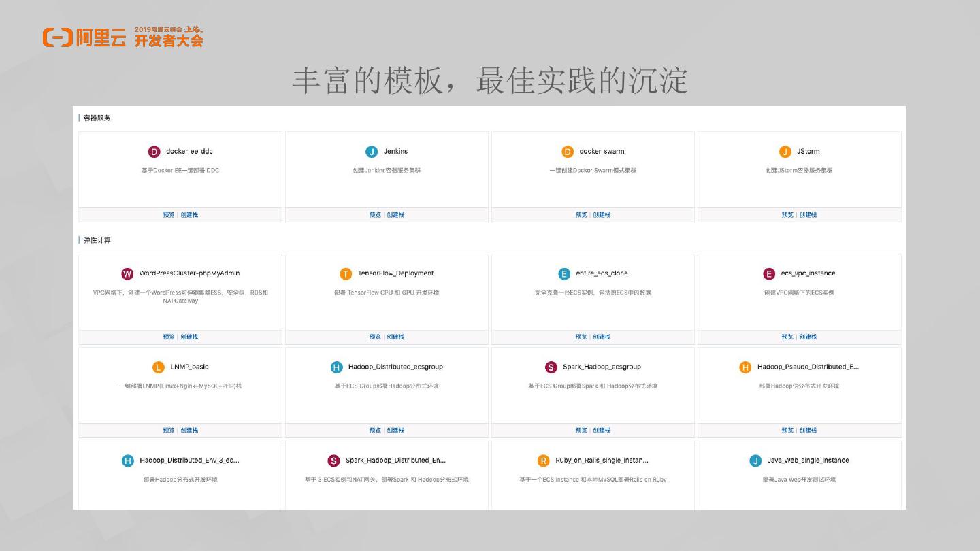The width and height of the screenshot is (980, 551).
Task: Click the Hadoop_Distributed_ecsgroup H icon
Action: (x=336, y=367)
